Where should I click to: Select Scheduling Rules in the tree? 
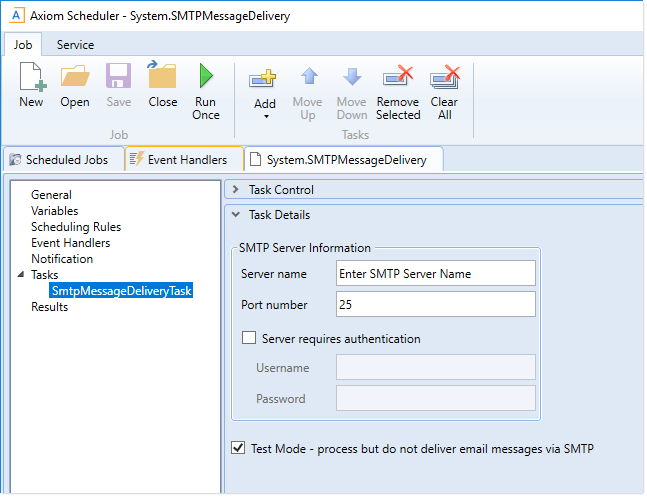pyautogui.click(x=76, y=227)
